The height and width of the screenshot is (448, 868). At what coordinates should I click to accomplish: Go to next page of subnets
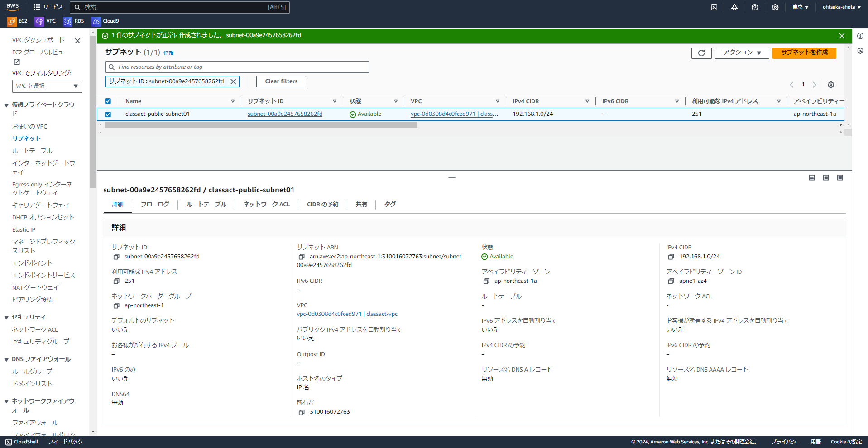(814, 85)
